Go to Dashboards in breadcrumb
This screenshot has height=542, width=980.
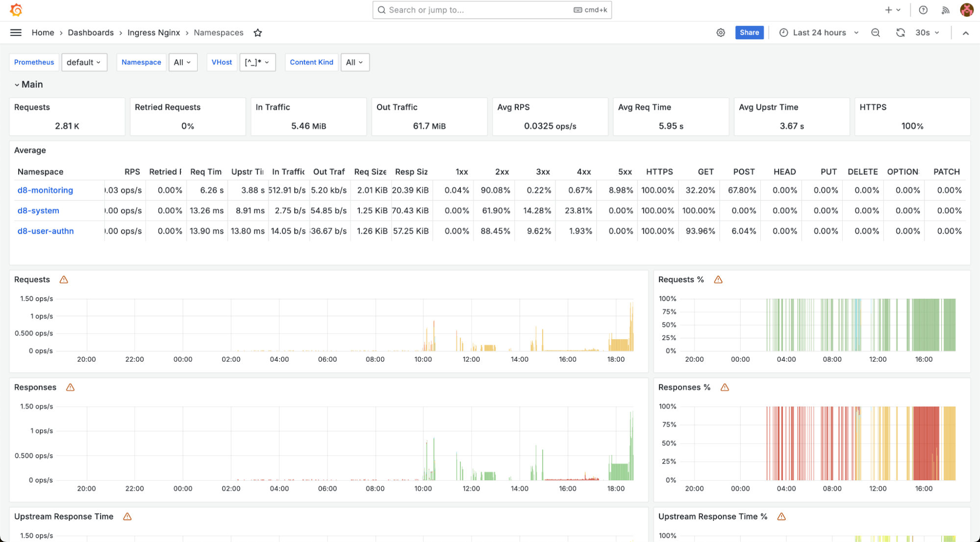[x=91, y=32]
